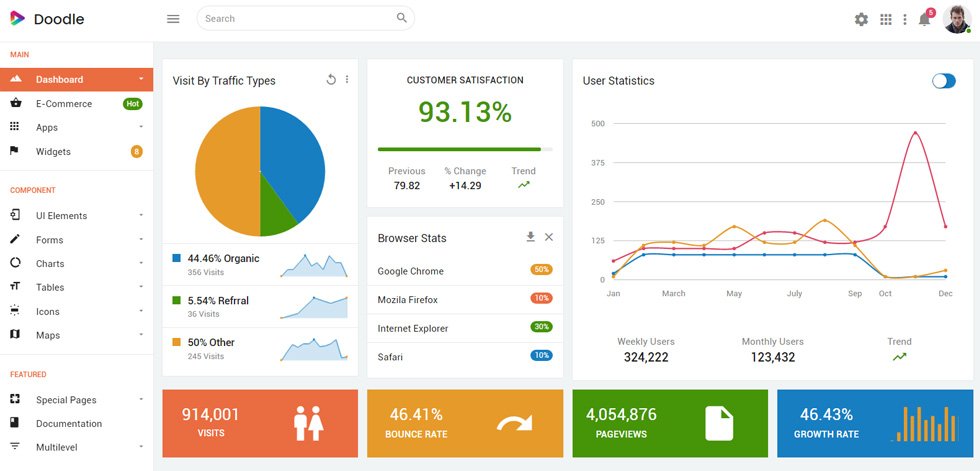The image size is (980, 471).
Task: Open Visit By Traffic Types options menu
Action: coord(347,79)
